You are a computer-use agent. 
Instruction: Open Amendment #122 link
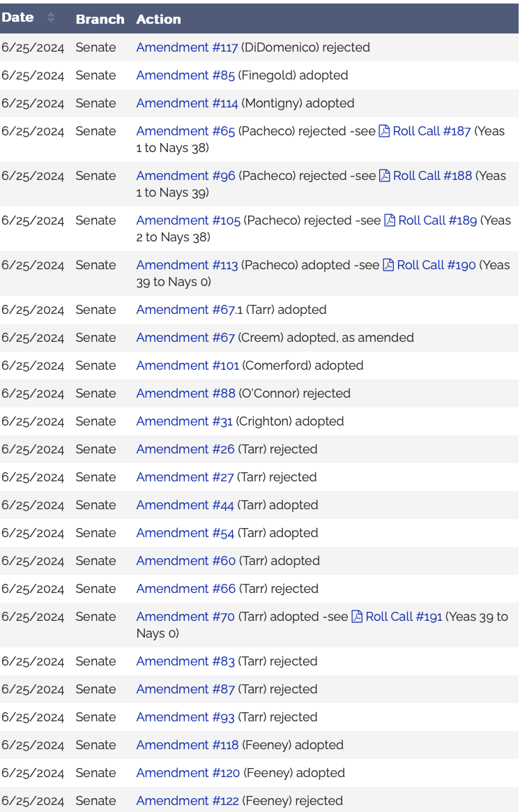[188, 801]
